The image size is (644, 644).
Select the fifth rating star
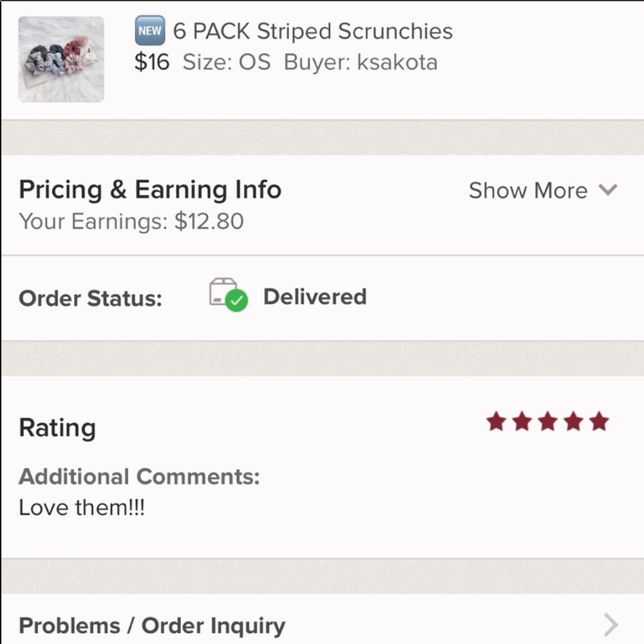click(600, 421)
